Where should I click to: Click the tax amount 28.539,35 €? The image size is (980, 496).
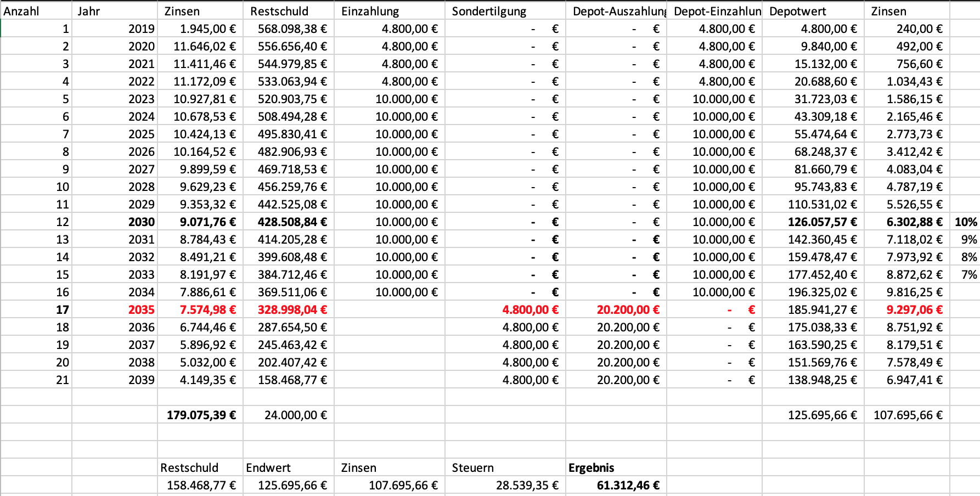[505, 485]
